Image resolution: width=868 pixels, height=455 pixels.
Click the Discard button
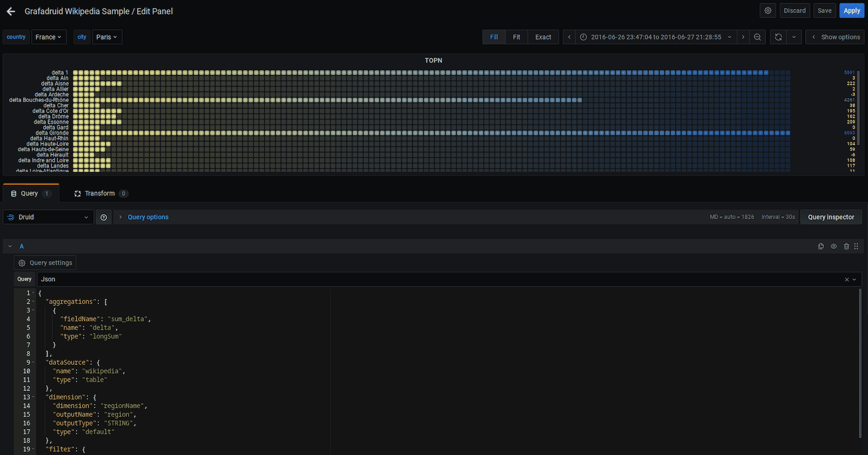[795, 11]
